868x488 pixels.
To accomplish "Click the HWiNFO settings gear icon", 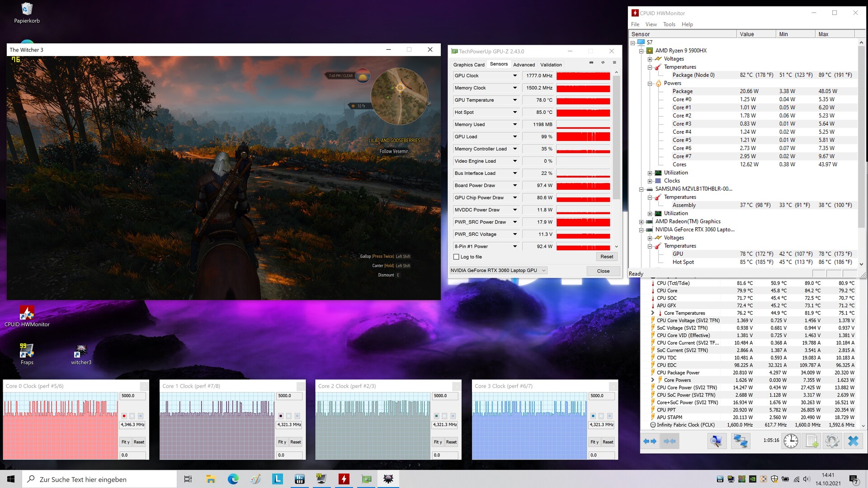I will (x=832, y=441).
